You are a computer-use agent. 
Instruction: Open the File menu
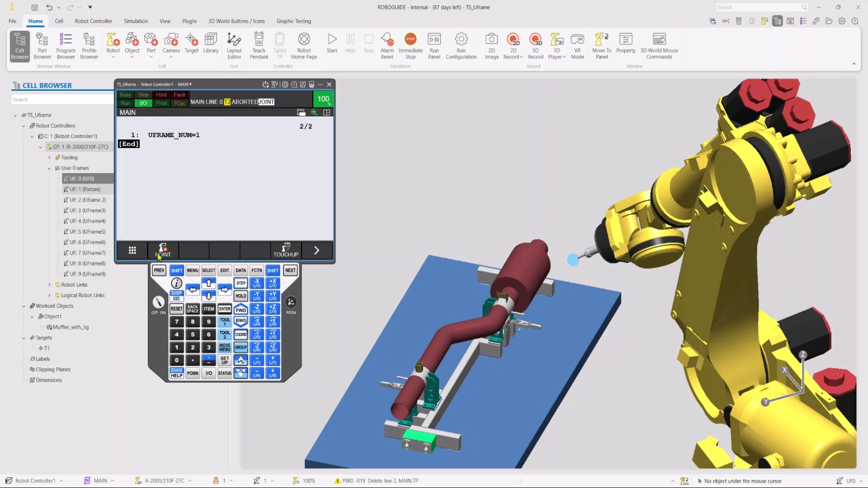tap(13, 21)
